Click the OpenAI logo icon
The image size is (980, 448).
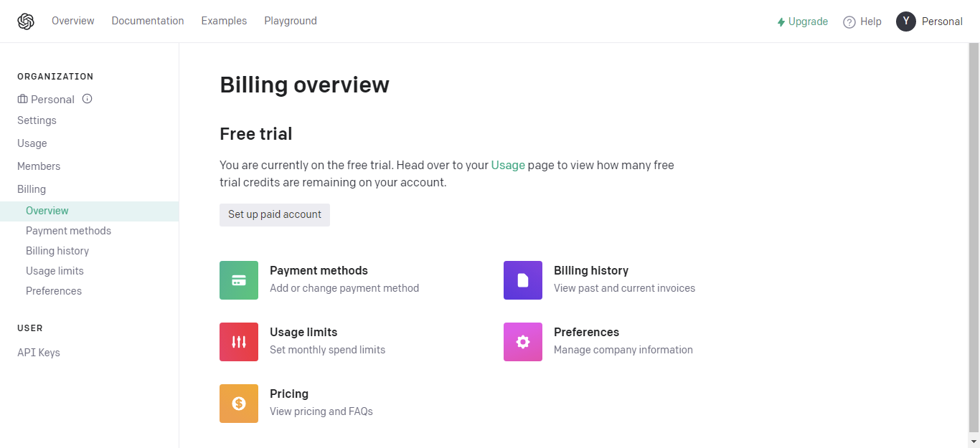click(x=26, y=22)
